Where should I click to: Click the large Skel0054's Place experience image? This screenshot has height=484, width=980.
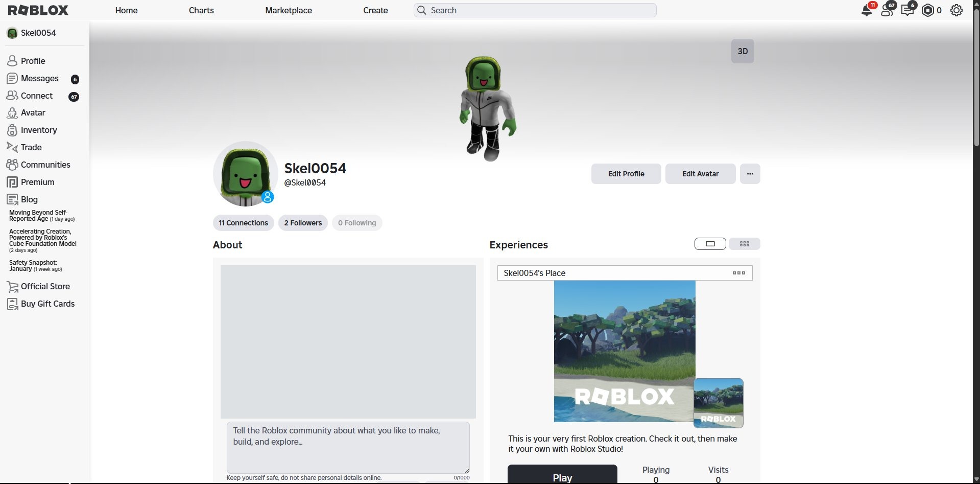(x=625, y=351)
